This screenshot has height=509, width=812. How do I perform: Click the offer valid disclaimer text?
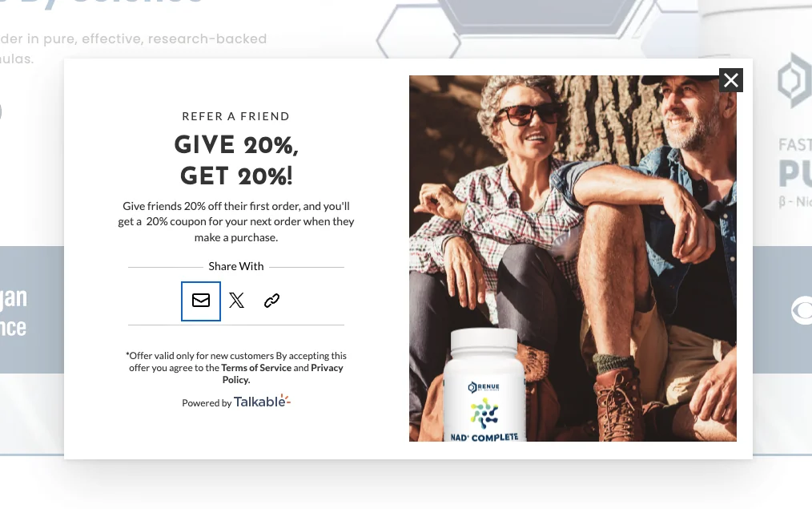[236, 367]
